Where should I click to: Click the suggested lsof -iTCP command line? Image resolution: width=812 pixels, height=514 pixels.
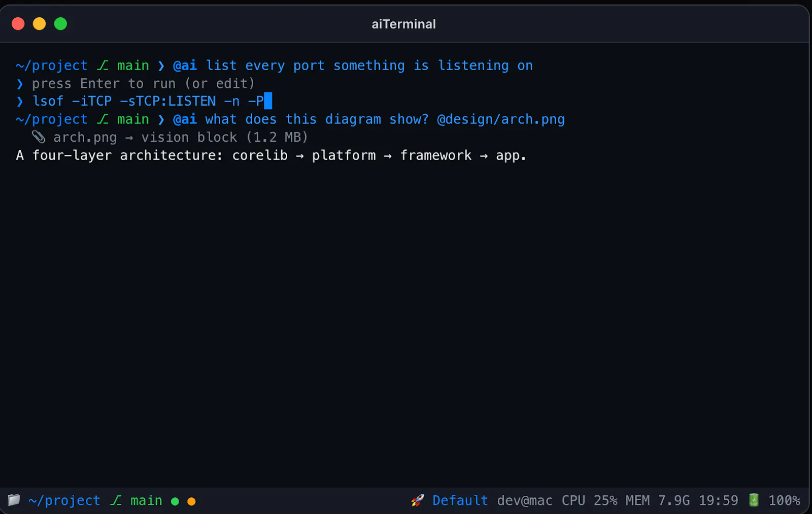click(148, 101)
